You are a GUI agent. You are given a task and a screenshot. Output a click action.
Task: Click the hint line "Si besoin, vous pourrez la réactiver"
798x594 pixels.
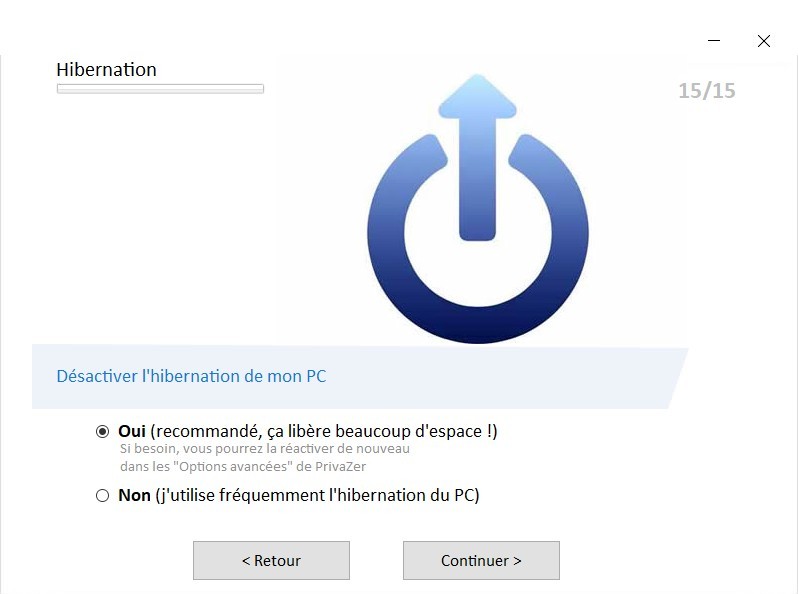pos(265,449)
